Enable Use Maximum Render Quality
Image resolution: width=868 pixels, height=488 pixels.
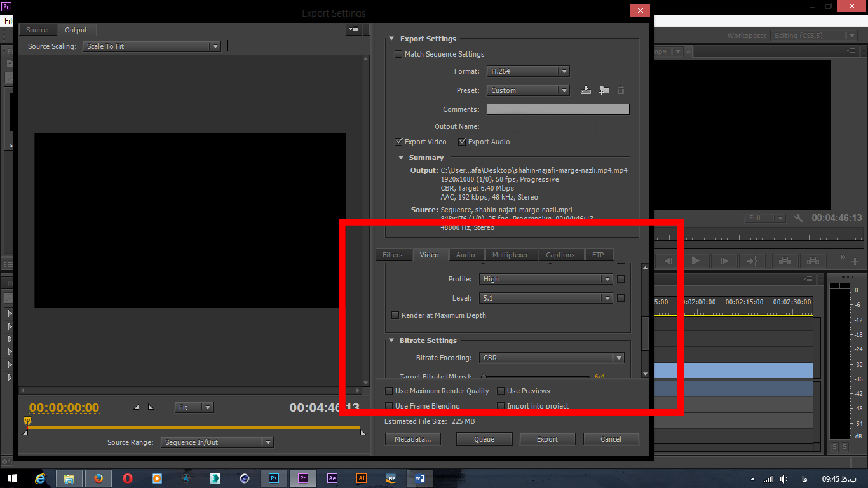point(389,391)
